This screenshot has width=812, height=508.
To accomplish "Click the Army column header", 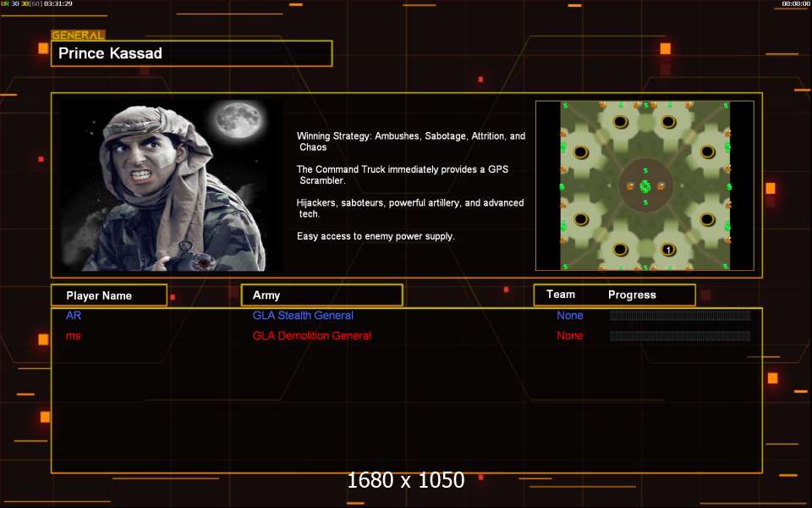I will 321,295.
